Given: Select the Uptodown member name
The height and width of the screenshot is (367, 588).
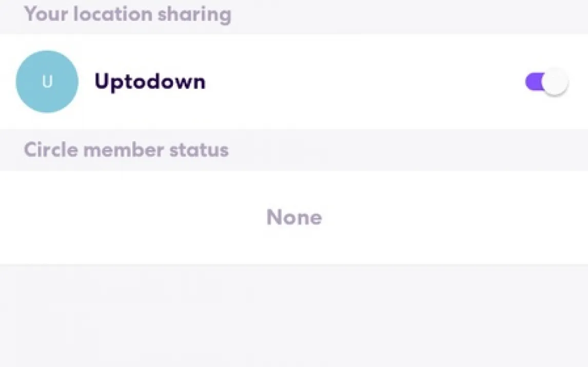Looking at the screenshot, I should click(x=150, y=82).
